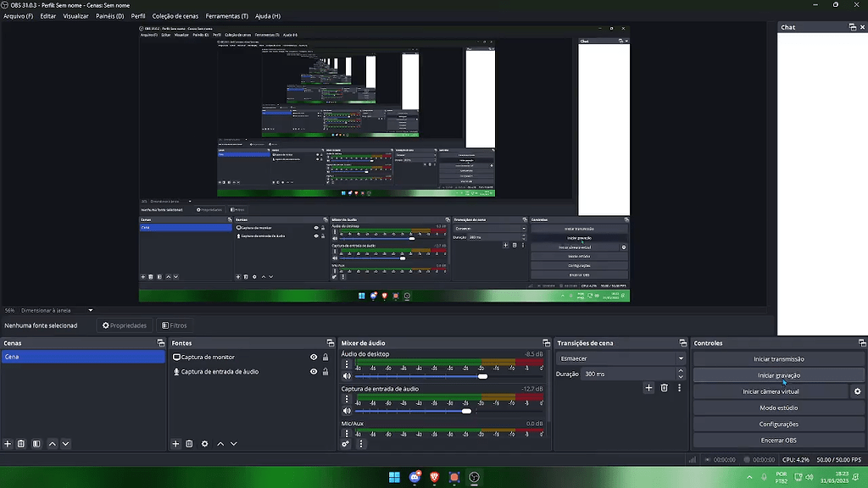This screenshot has height=488, width=868.
Task: Close the Chat dock
Action: click(x=862, y=27)
